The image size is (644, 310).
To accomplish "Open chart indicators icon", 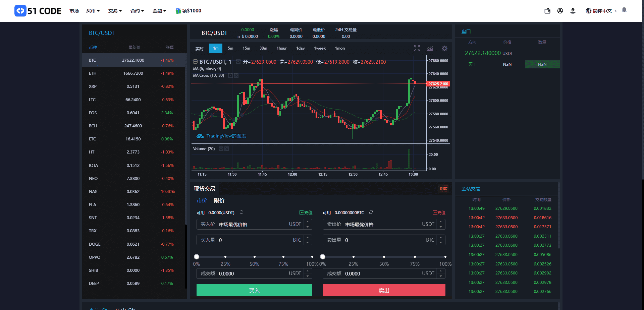I will (430, 48).
